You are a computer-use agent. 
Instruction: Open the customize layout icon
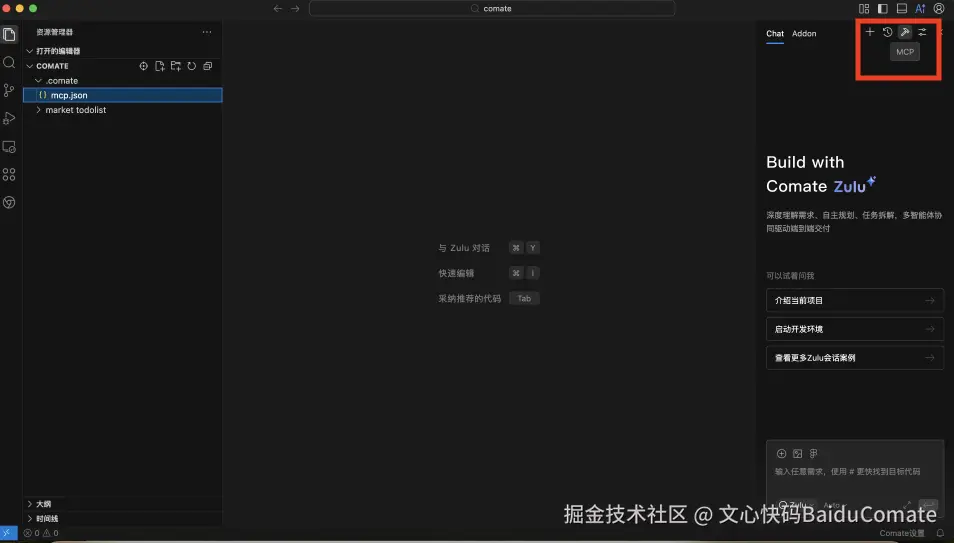pyautogui.click(x=864, y=9)
